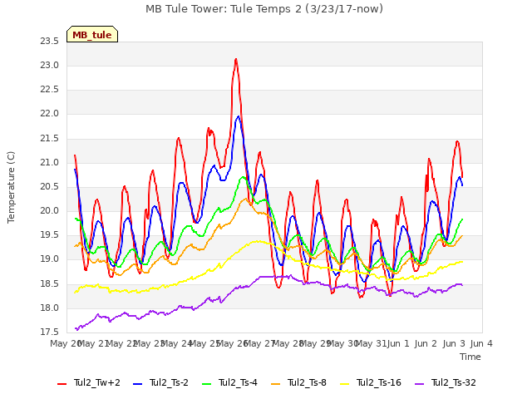The width and height of the screenshot is (532, 399).
Task: Click the 18.0 y-axis tick label
Action: (50, 308)
